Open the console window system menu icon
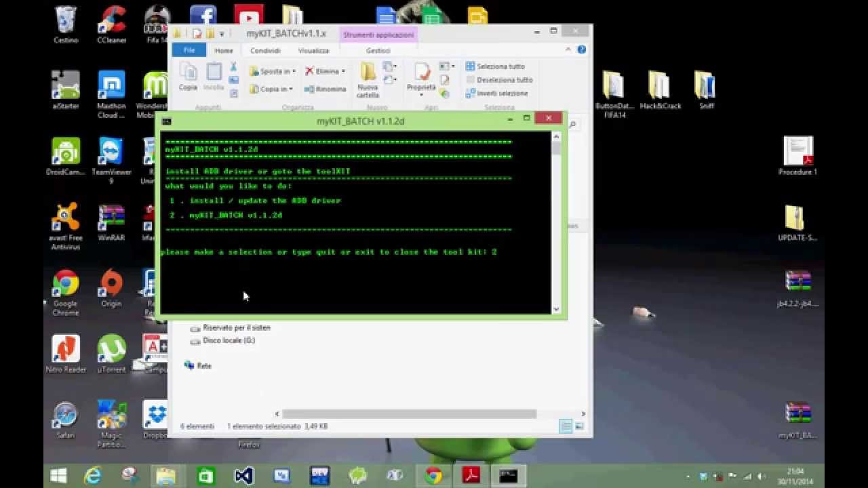 pos(166,121)
